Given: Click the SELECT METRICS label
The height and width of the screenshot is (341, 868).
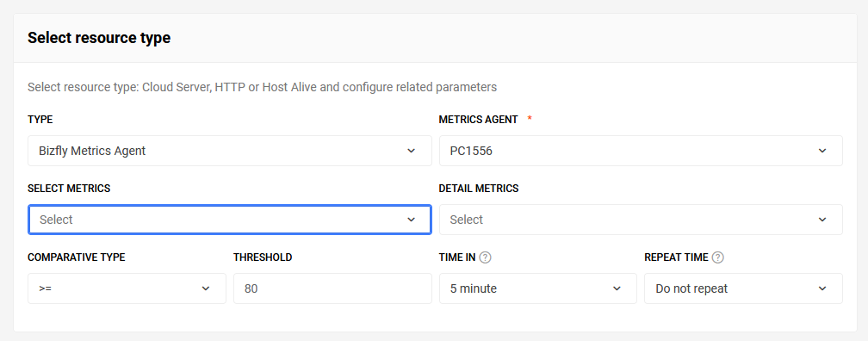Looking at the screenshot, I should tap(69, 189).
